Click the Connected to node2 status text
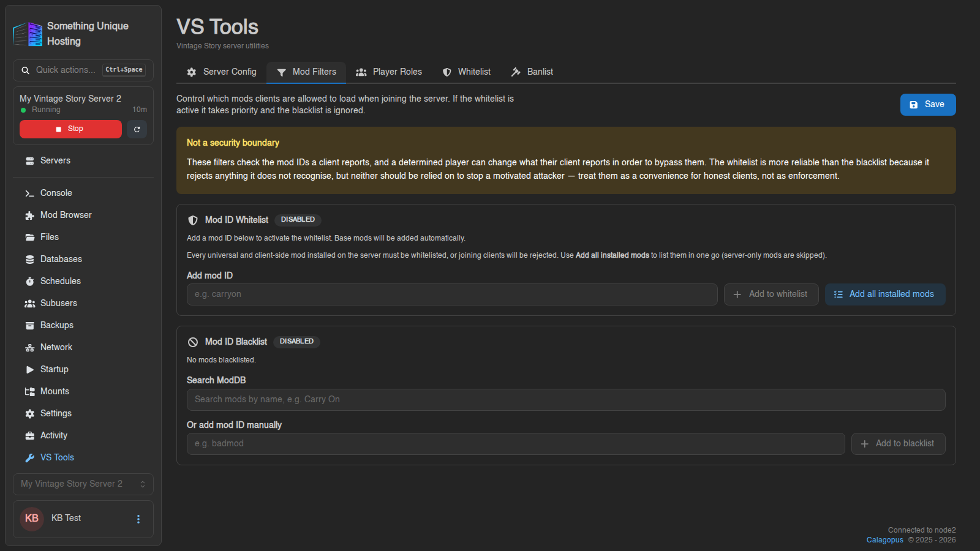This screenshot has height=551, width=980. point(922,530)
